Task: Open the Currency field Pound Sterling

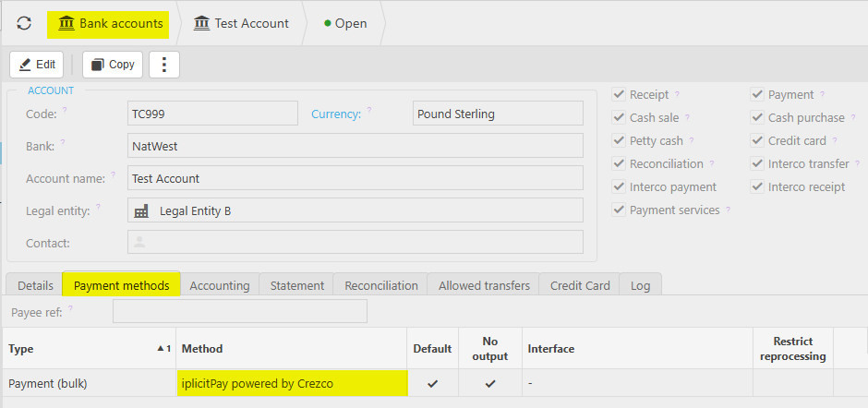Action: coord(498,114)
